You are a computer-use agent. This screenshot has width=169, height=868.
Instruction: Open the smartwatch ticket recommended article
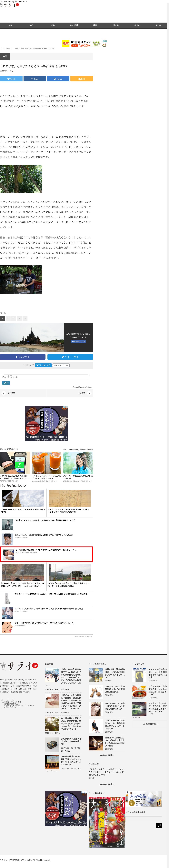pyautogui.click(x=15, y=467)
